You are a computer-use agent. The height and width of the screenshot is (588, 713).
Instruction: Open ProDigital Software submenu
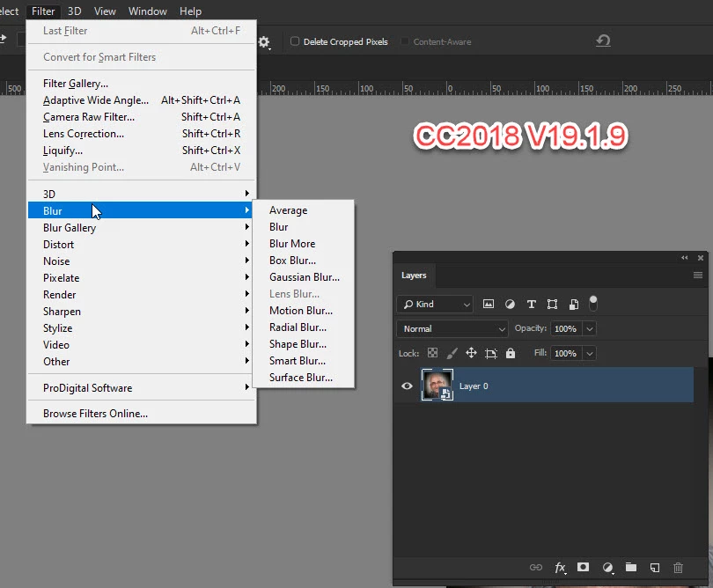pos(140,387)
